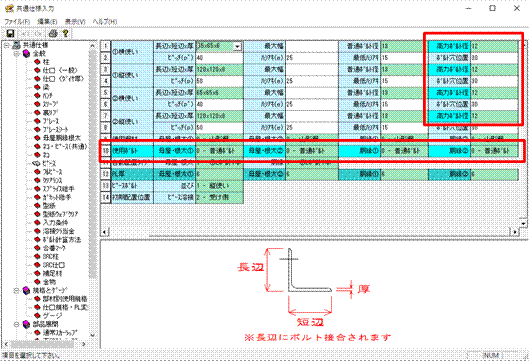Select the 梁 item's red diamond icon
This screenshot has height=361, width=530.
(37, 87)
